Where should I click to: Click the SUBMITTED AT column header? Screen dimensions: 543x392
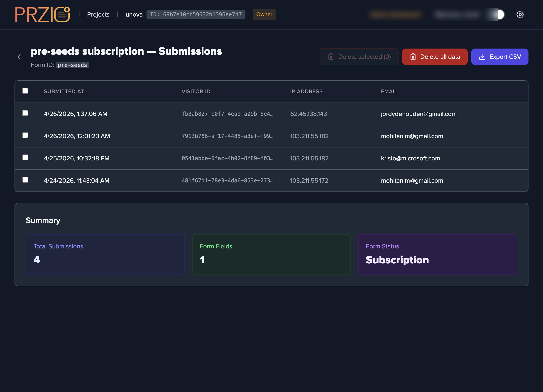(x=64, y=91)
